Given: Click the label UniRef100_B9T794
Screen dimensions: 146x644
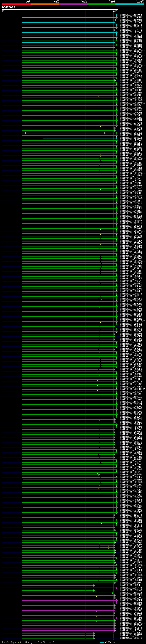Looking at the screenshot, I should click(131, 618).
